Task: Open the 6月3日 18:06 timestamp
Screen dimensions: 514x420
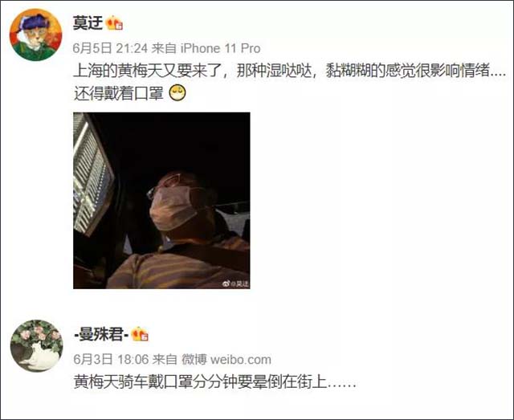Action: pyautogui.click(x=111, y=360)
